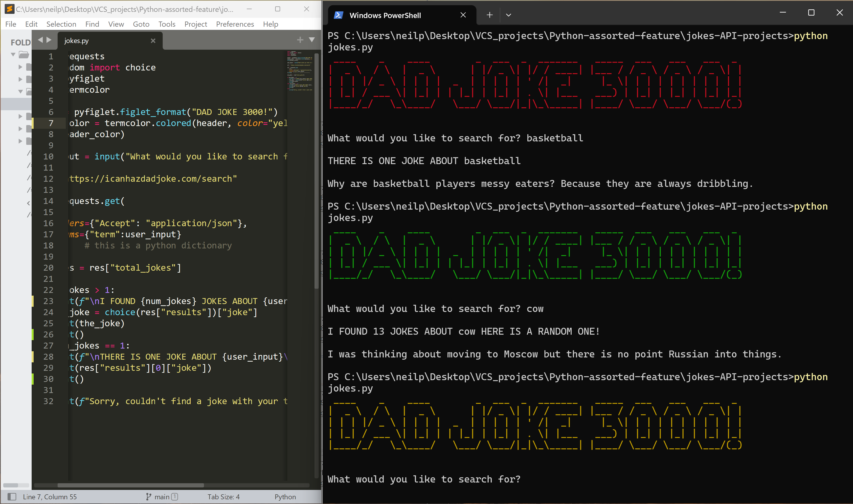
Task: Open the Find menu
Action: coord(92,24)
